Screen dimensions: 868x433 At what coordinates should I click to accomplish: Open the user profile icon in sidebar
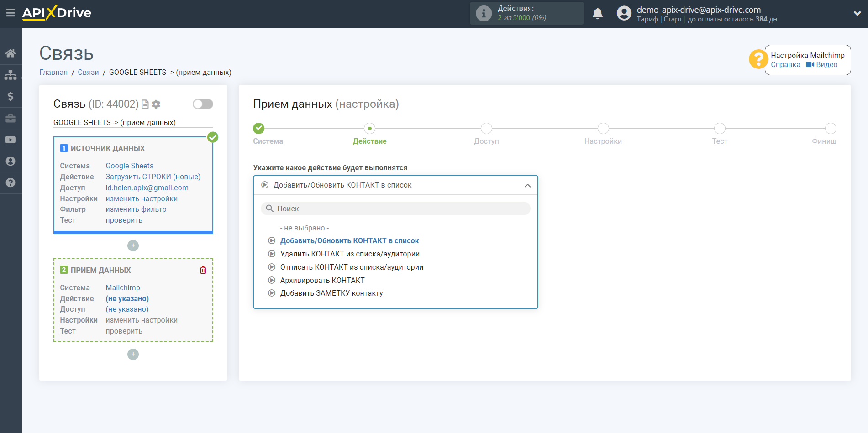tap(11, 161)
